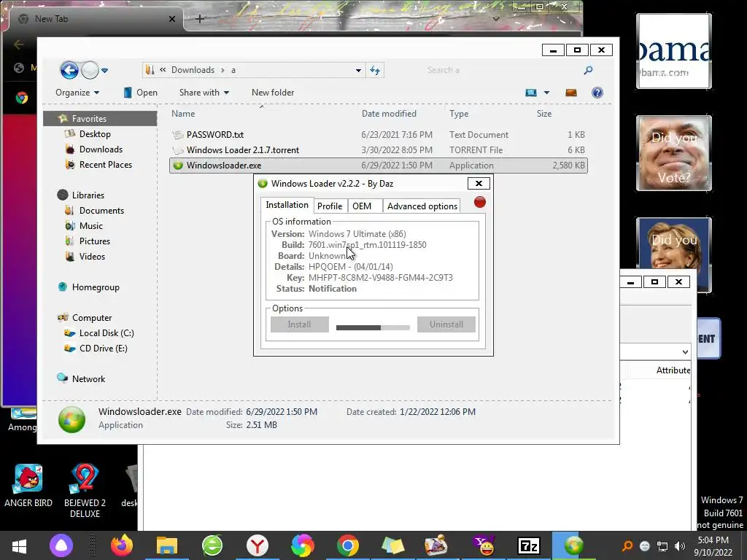The image size is (747, 560).
Task: Open Yandex browser from the taskbar
Action: (258, 545)
